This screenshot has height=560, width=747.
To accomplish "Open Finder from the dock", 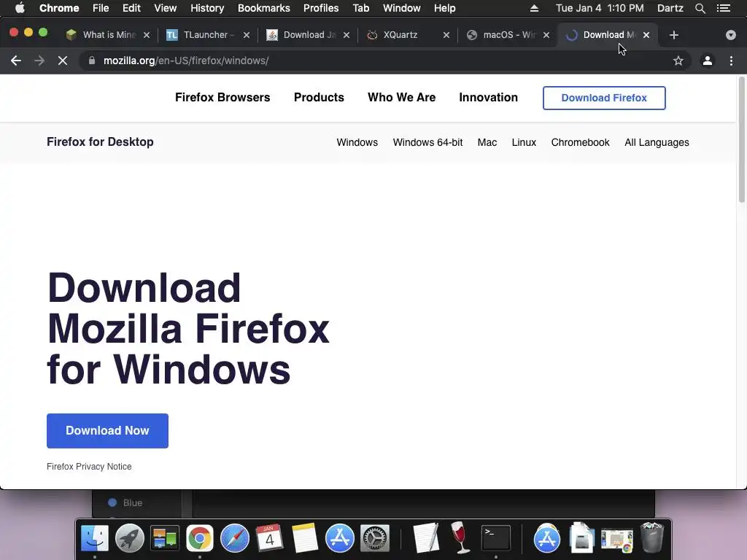I will click(x=95, y=539).
